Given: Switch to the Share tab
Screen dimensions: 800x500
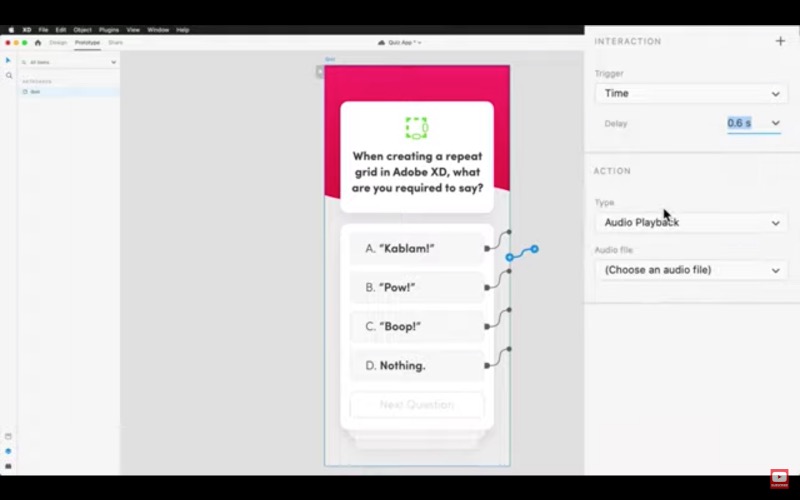Looking at the screenshot, I should pyautogui.click(x=115, y=43).
